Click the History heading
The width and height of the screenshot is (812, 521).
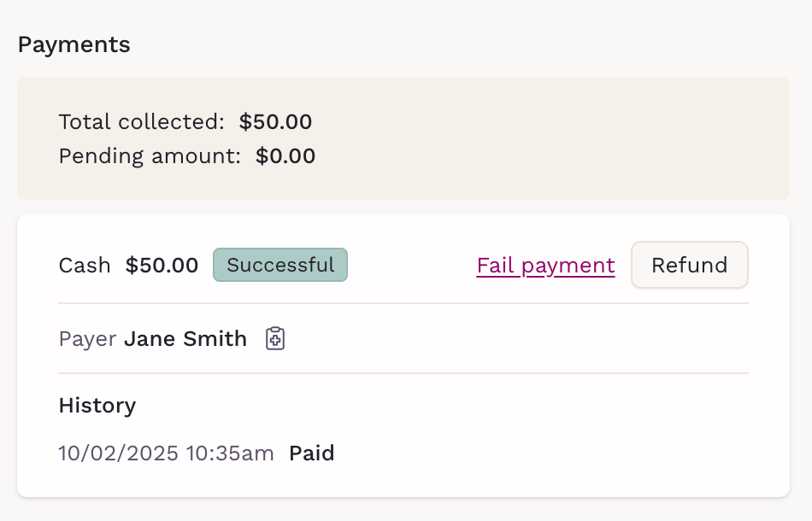[x=97, y=405]
